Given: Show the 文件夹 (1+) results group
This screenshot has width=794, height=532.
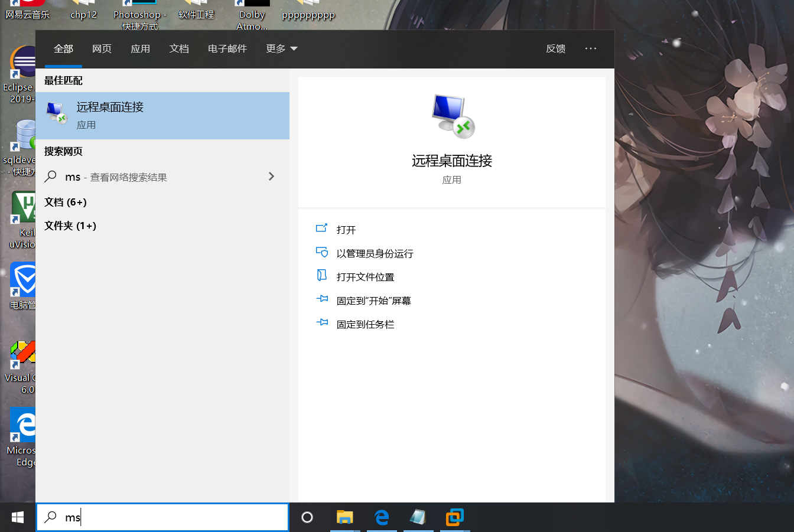Looking at the screenshot, I should point(70,226).
